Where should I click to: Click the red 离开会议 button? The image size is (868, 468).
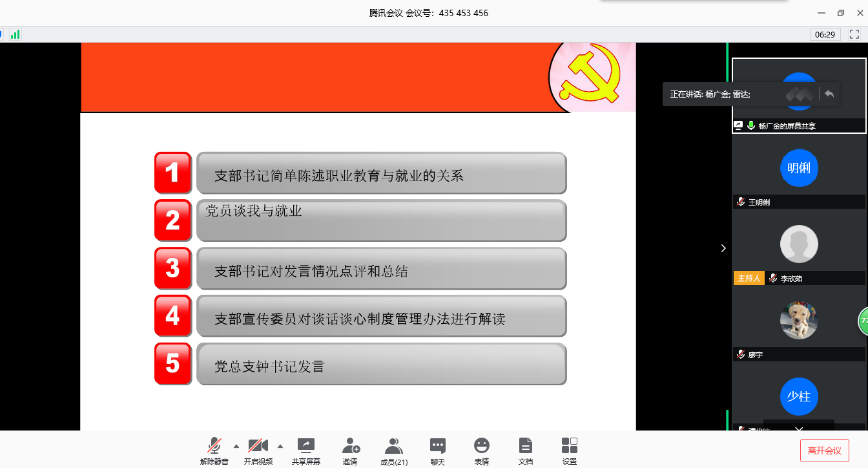pos(824,451)
